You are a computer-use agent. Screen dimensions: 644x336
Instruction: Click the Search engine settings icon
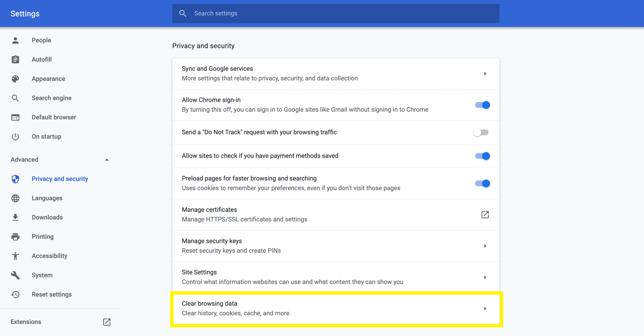[15, 98]
